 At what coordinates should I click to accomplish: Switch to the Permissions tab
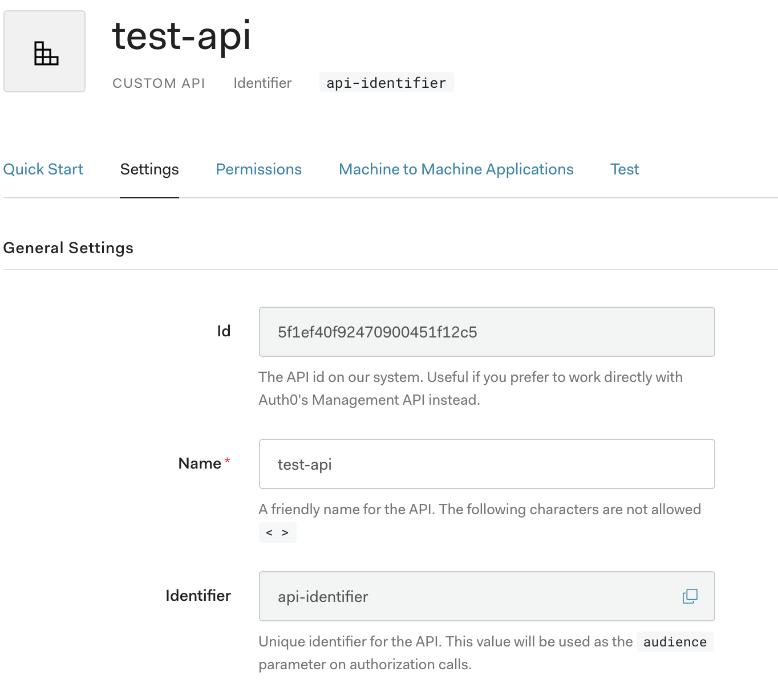pyautogui.click(x=258, y=169)
